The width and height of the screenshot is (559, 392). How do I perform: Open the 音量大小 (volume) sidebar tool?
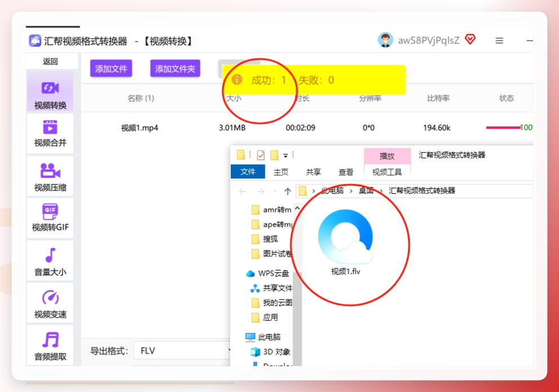[x=50, y=261]
